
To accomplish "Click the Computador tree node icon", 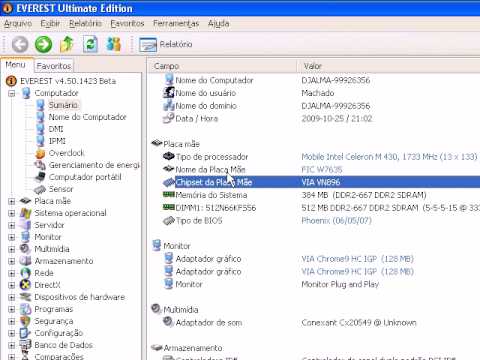I will tap(26, 93).
